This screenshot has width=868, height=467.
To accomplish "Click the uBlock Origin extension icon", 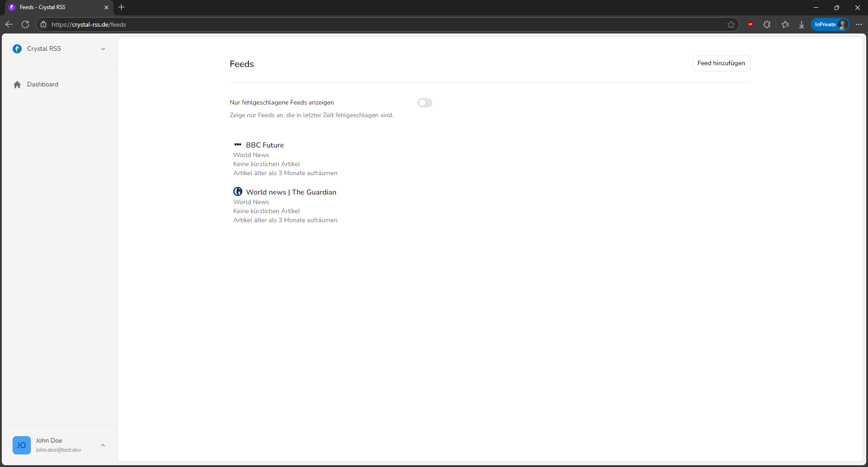I will click(x=750, y=24).
